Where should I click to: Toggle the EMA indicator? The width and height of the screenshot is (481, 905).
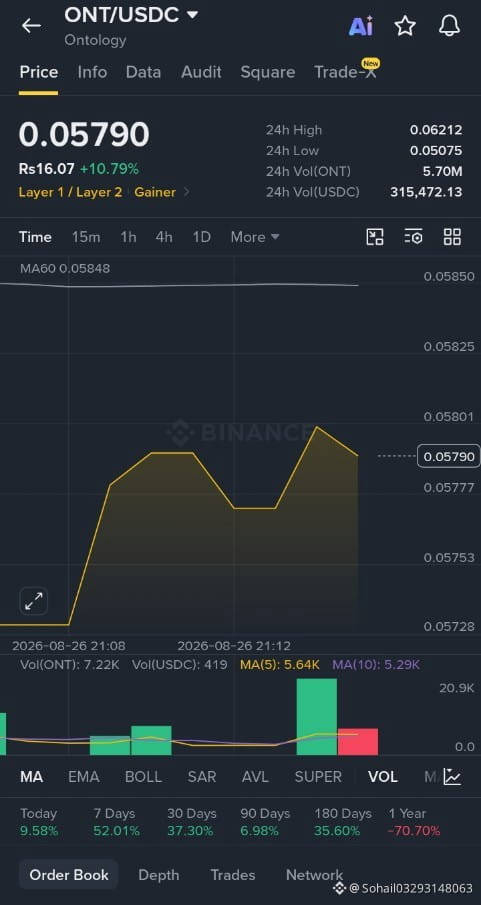pos(84,777)
